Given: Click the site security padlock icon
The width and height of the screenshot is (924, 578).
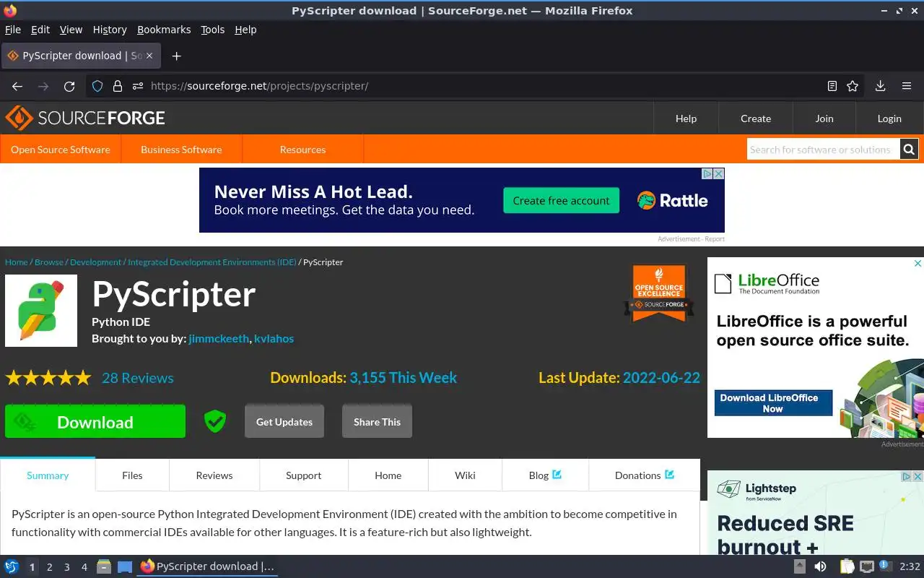Looking at the screenshot, I should click(x=118, y=86).
